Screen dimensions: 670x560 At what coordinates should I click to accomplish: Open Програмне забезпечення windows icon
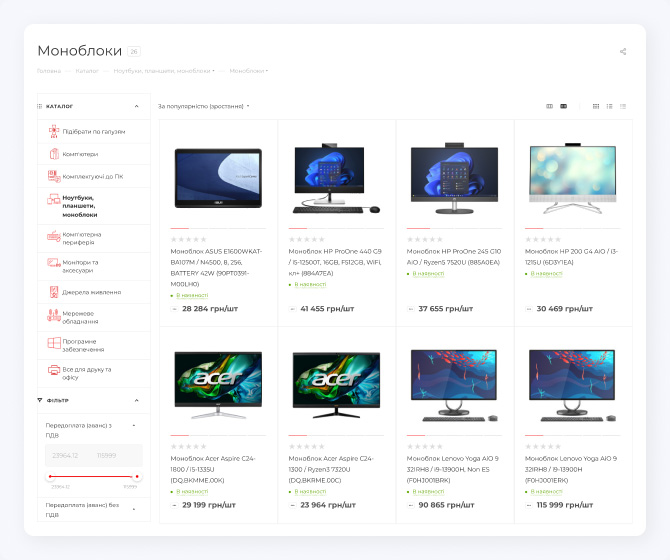[x=54, y=343]
